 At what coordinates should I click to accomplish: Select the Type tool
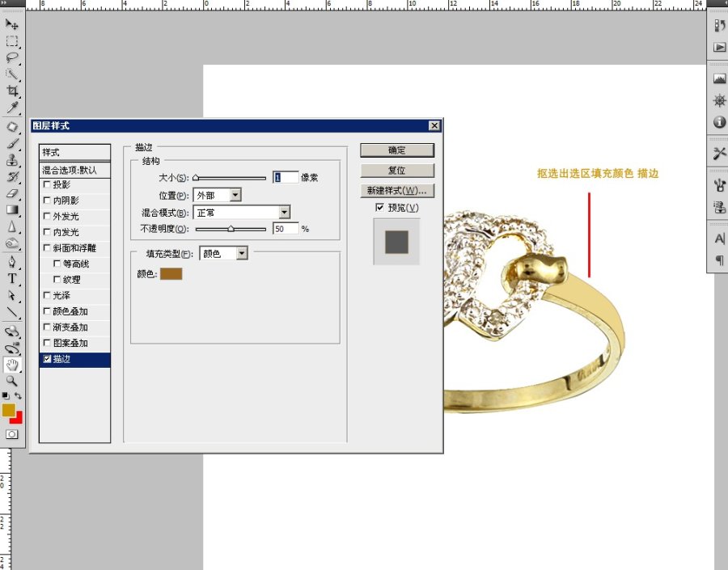pos(12,279)
